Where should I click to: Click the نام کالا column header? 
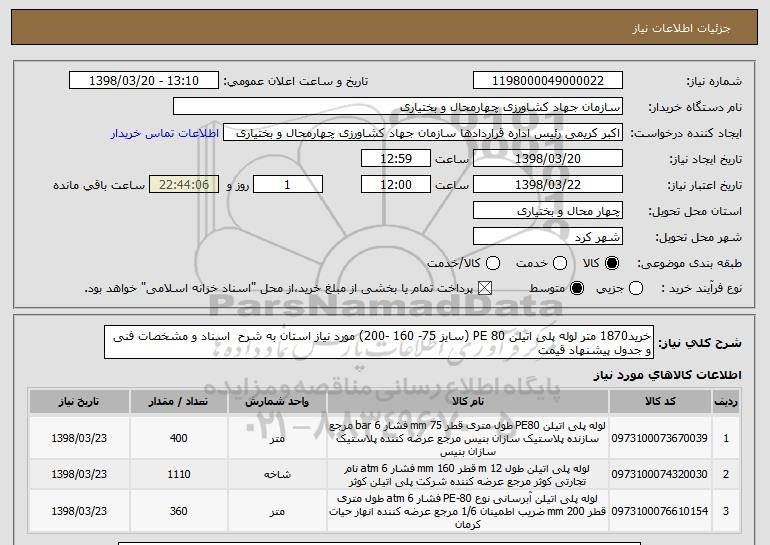(x=468, y=402)
